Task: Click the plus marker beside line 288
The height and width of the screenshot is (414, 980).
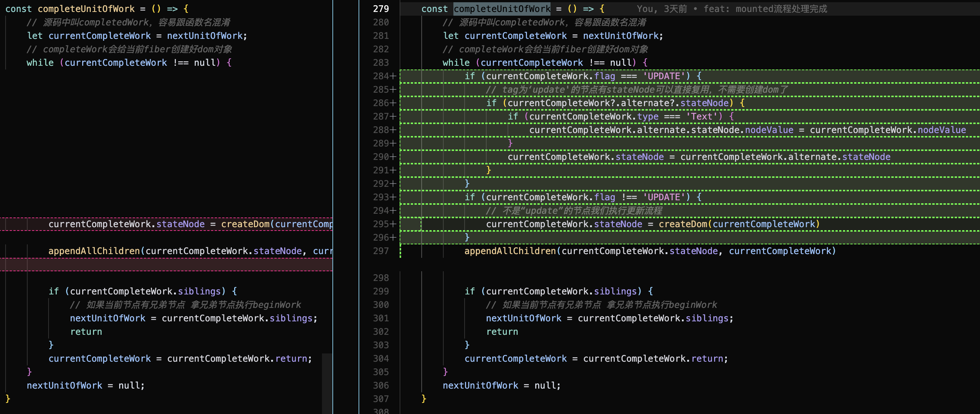Action: point(393,130)
